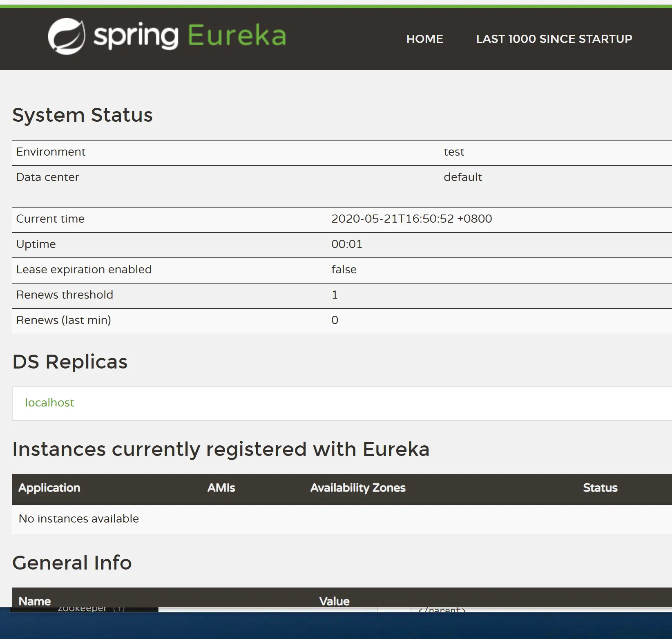Click the Name column header
Screen dimensions: 672x639
35,601
